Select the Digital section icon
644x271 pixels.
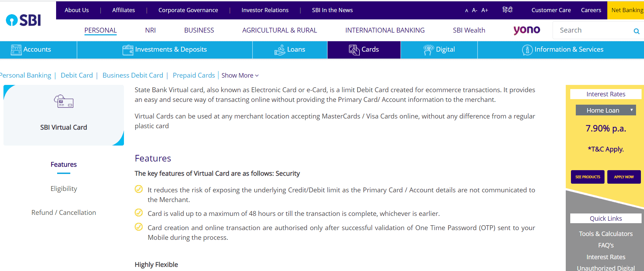pyautogui.click(x=429, y=49)
